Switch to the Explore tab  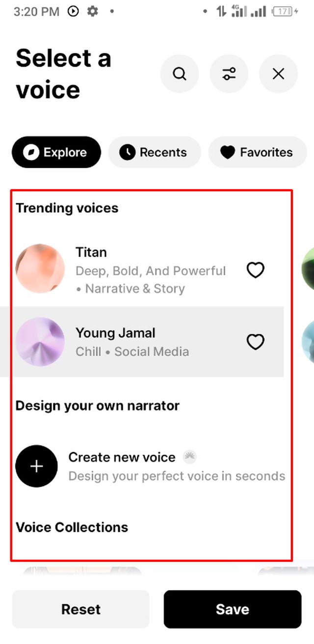(x=56, y=152)
